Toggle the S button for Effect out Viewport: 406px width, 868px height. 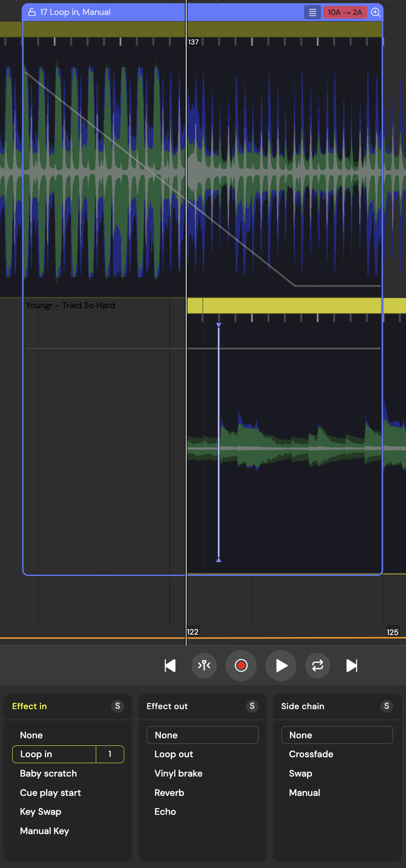click(x=252, y=706)
